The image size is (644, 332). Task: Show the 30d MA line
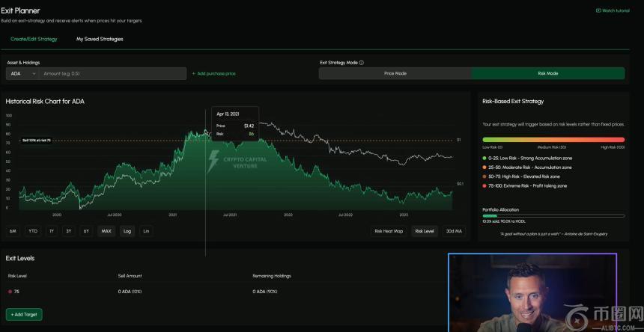tap(453, 231)
